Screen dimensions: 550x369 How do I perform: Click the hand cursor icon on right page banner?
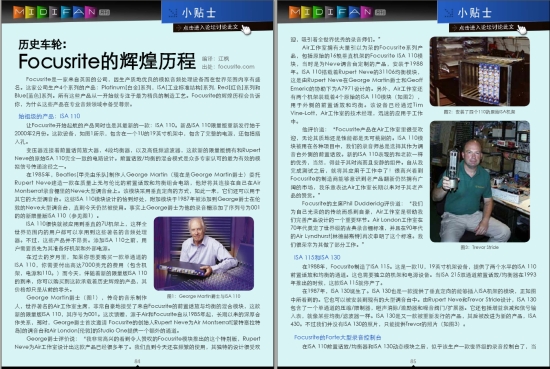(522, 30)
